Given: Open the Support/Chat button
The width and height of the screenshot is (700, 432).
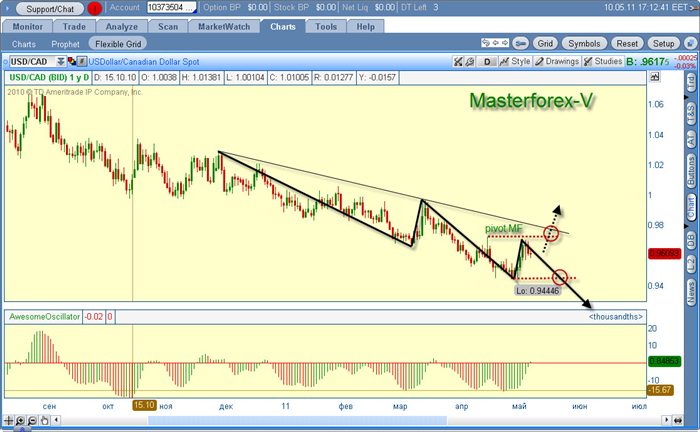Looking at the screenshot, I should pyautogui.click(x=50, y=8).
